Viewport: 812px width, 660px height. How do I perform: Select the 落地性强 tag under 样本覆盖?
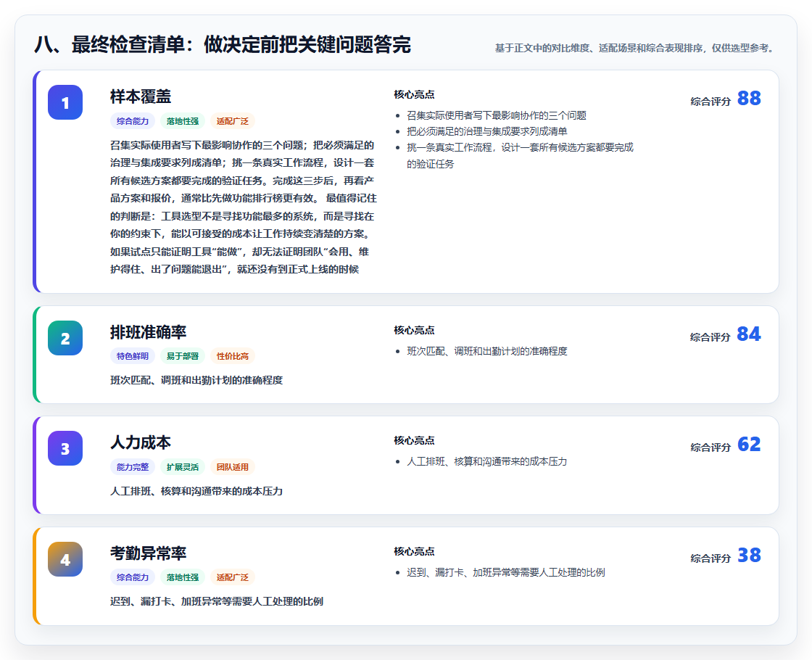click(183, 121)
